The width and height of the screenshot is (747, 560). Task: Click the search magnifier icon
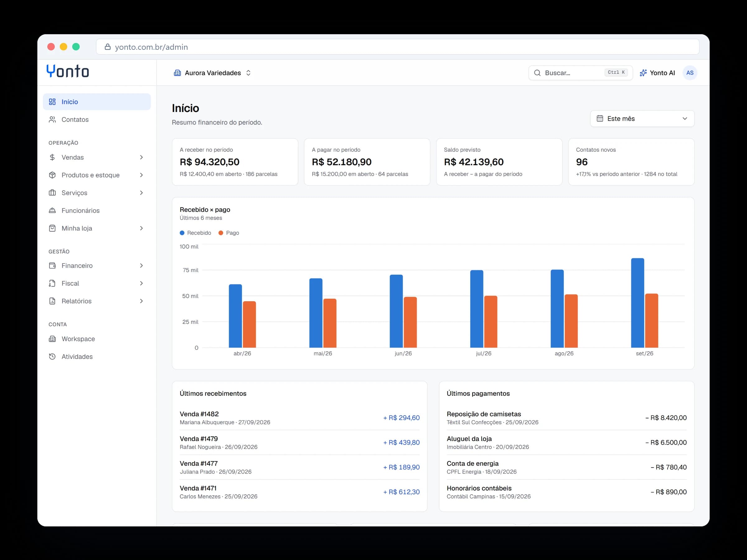[x=537, y=73]
